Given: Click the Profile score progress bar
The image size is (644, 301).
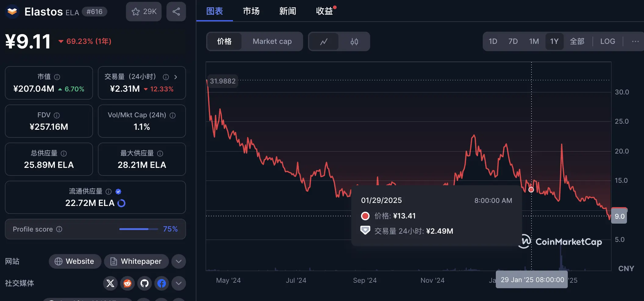Looking at the screenshot, I should (138, 229).
